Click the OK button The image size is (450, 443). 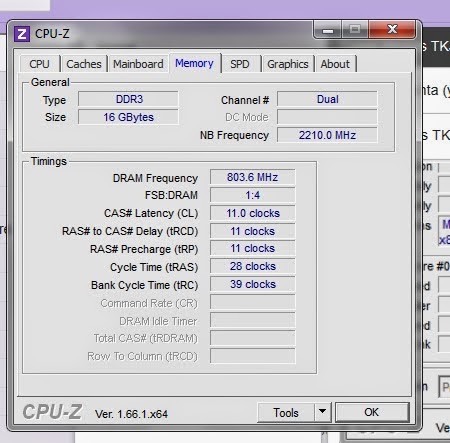point(372,412)
